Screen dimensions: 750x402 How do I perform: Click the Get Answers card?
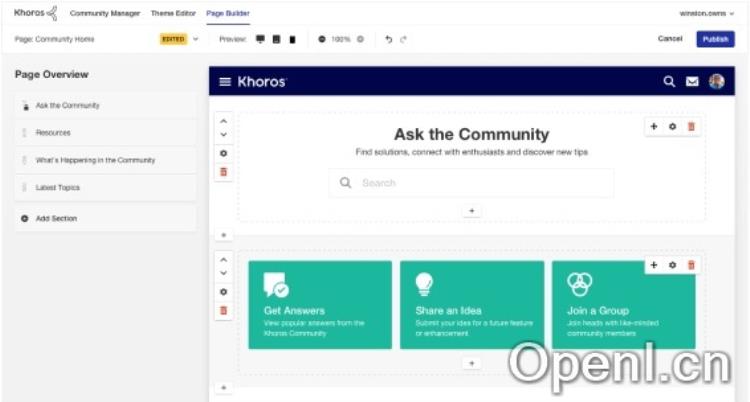(320, 305)
